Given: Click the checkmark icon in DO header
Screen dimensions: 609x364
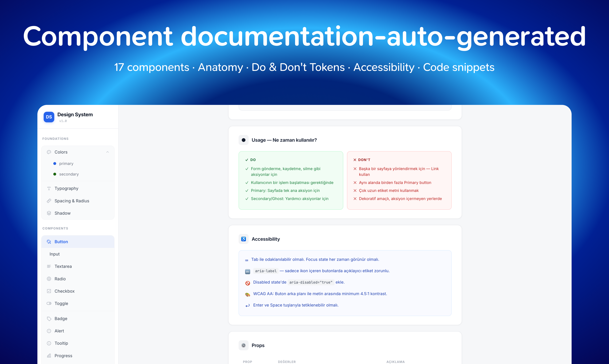Looking at the screenshot, I should (x=247, y=160).
